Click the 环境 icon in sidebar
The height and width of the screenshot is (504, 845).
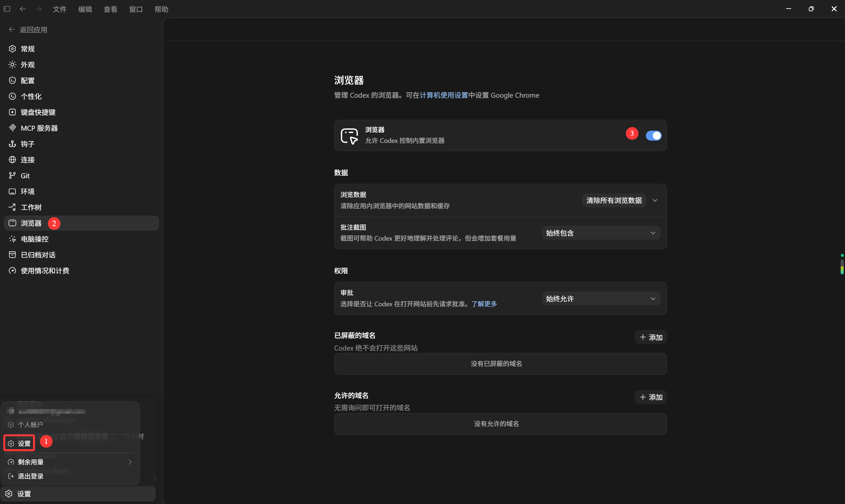[x=12, y=191]
